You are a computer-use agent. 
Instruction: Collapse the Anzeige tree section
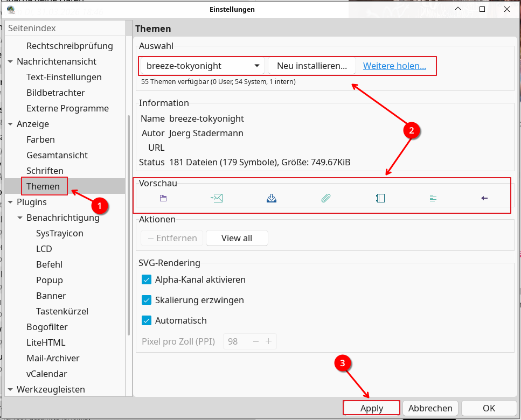click(x=10, y=124)
